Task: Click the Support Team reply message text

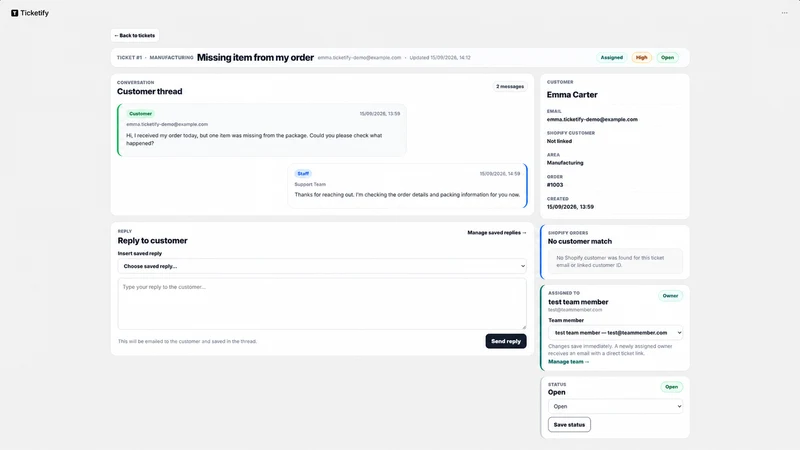Action: click(x=407, y=194)
